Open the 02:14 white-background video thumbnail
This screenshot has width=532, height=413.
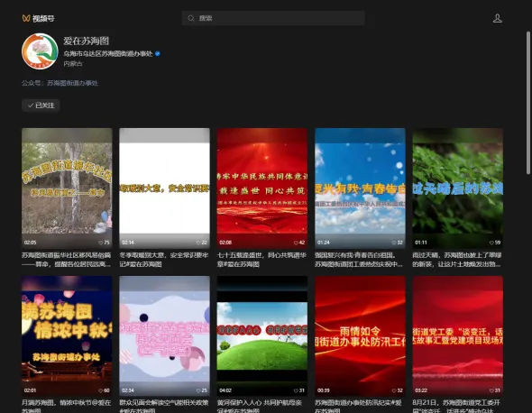pyautogui.click(x=164, y=188)
